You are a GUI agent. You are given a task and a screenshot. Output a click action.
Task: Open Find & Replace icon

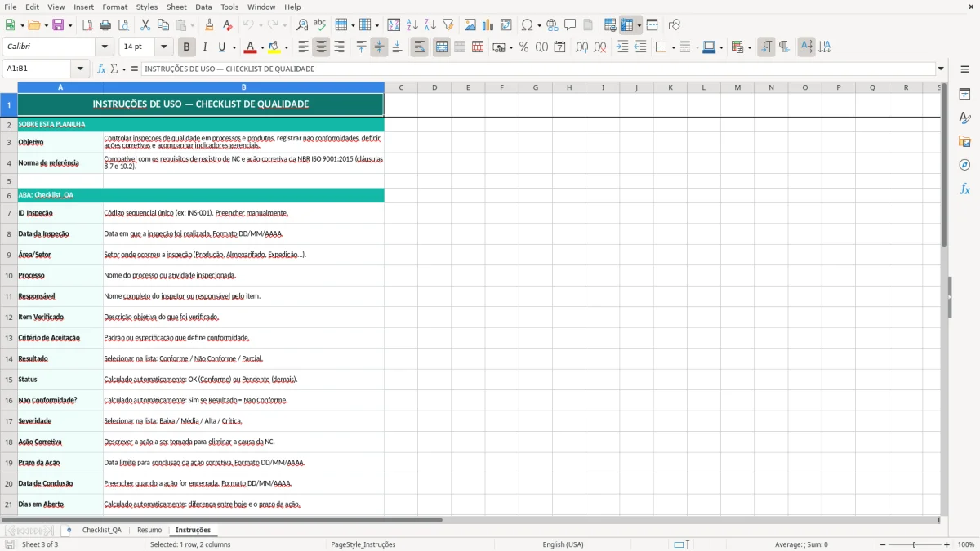[302, 25]
